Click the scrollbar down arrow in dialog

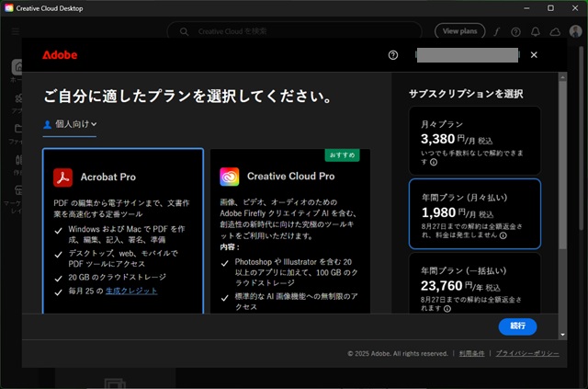point(562,335)
